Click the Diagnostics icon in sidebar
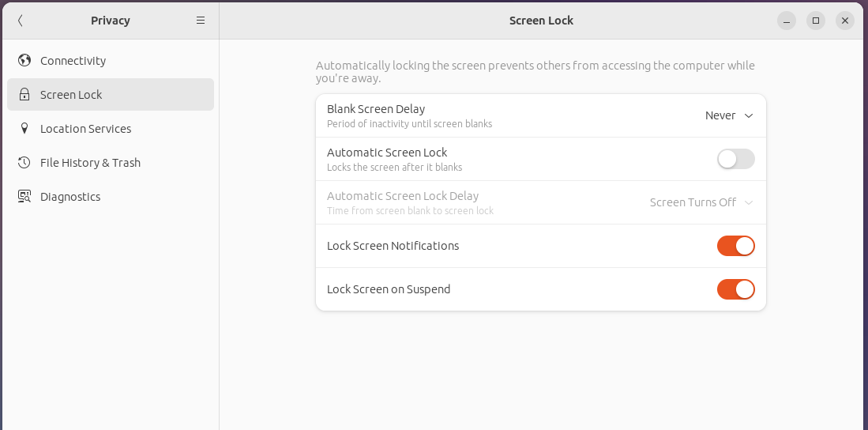868x430 pixels. (x=24, y=197)
